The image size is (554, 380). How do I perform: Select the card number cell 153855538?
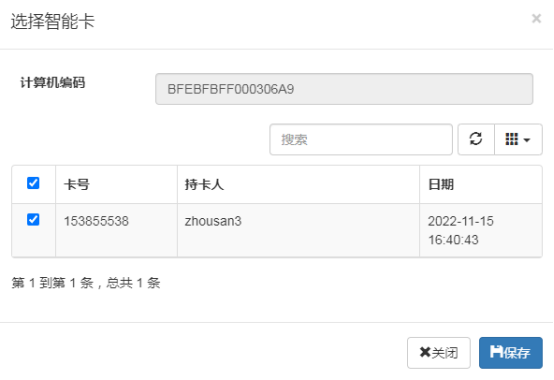(96, 221)
